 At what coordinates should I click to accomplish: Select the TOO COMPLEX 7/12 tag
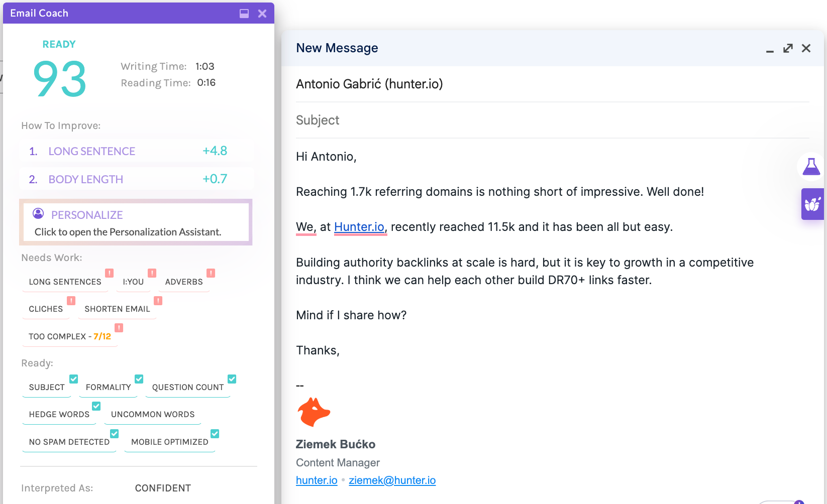tap(70, 337)
